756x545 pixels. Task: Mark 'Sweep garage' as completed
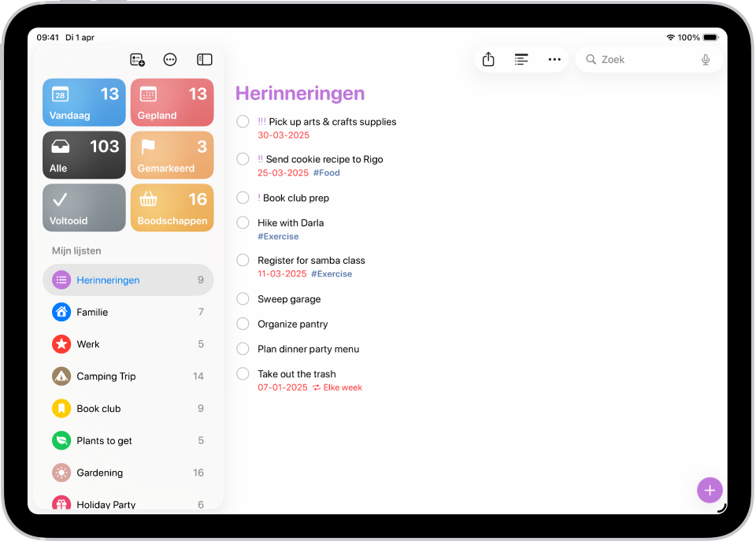[243, 298]
